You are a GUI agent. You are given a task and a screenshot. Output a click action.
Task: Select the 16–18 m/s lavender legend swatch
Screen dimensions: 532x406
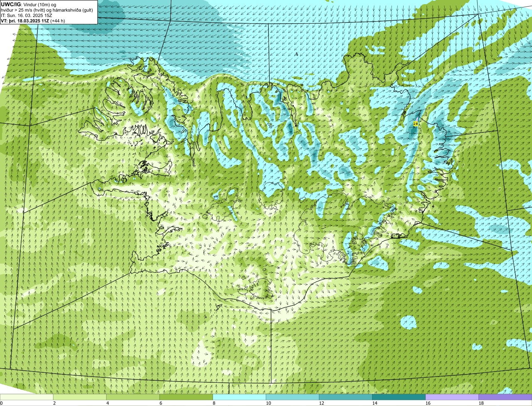[x=452, y=397]
